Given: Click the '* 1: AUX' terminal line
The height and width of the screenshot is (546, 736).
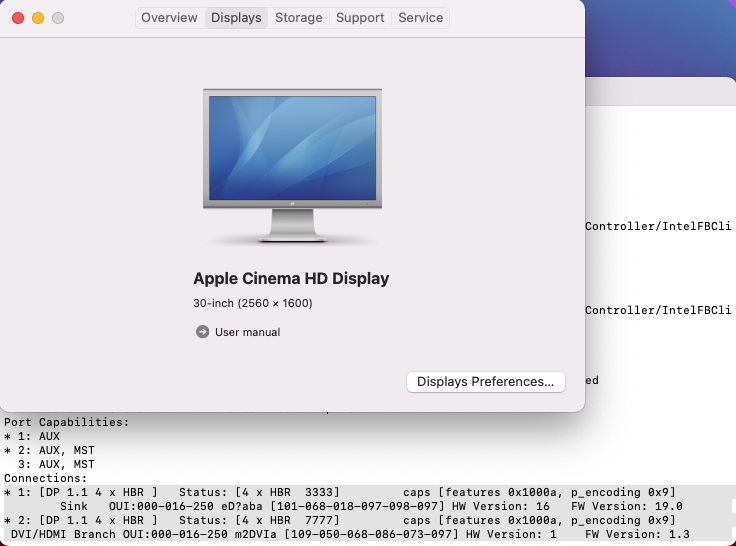Looking at the screenshot, I should [x=31, y=436].
